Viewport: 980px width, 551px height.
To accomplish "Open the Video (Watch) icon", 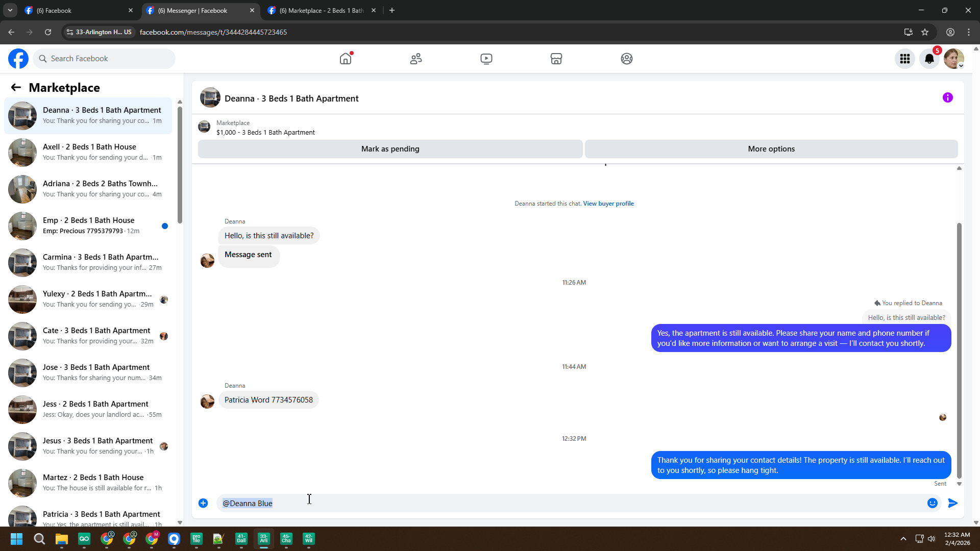I will tap(486, 59).
